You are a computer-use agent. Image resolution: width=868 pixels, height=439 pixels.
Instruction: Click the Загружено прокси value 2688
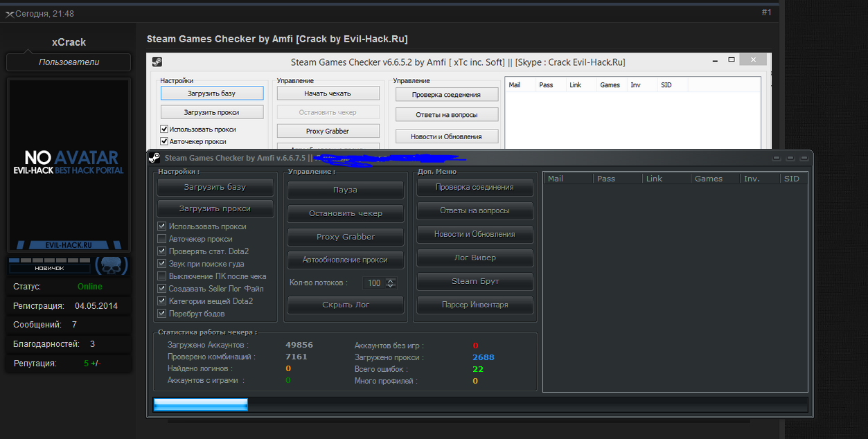point(484,357)
